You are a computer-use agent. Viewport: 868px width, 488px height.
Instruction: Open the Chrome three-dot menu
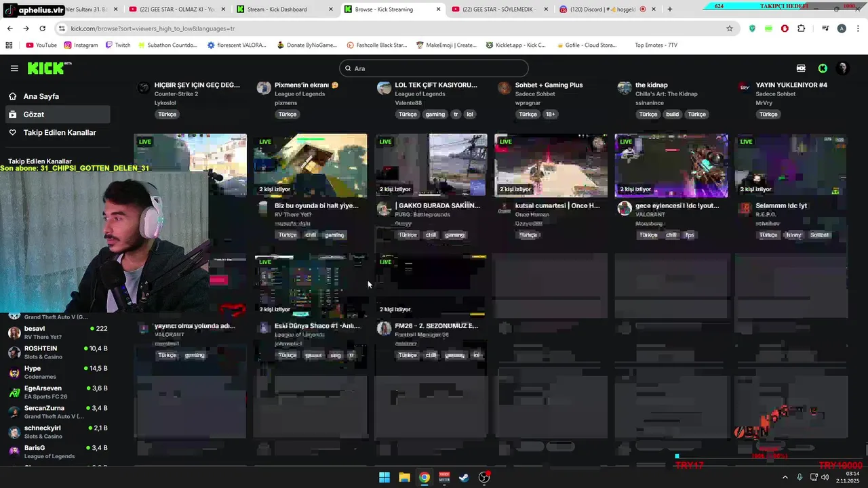click(858, 28)
